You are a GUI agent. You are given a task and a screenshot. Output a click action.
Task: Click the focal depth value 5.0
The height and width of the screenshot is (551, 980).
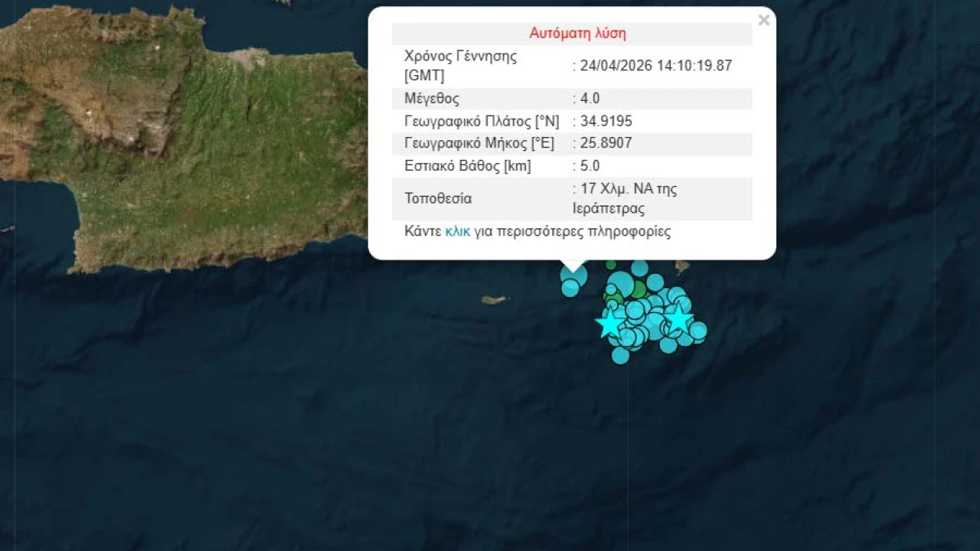click(590, 165)
